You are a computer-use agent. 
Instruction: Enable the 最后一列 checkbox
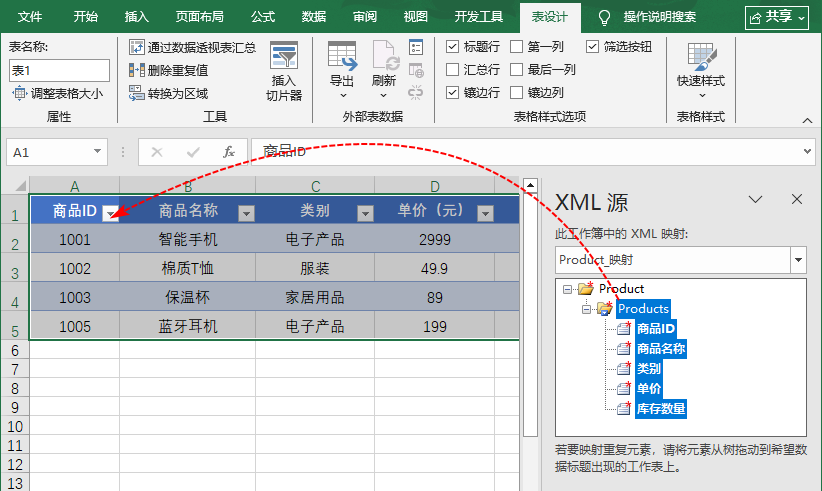pyautogui.click(x=516, y=69)
